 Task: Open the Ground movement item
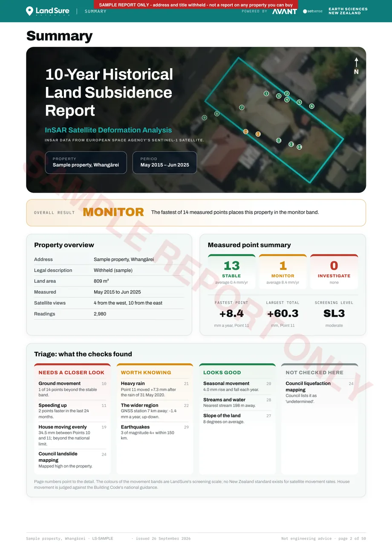tap(72, 389)
